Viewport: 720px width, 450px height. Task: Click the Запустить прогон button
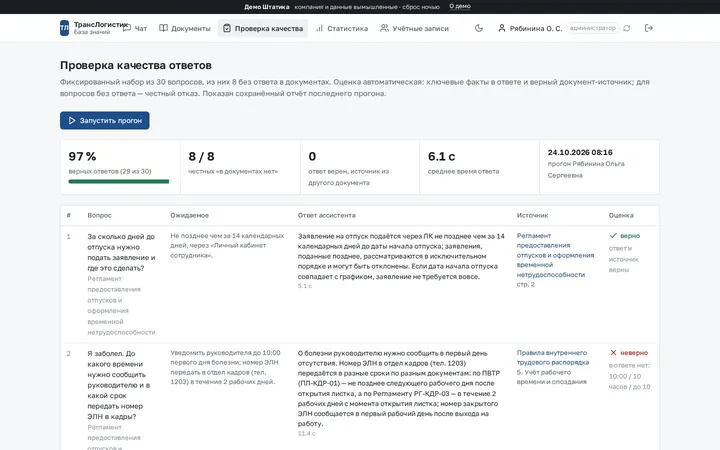tap(105, 120)
